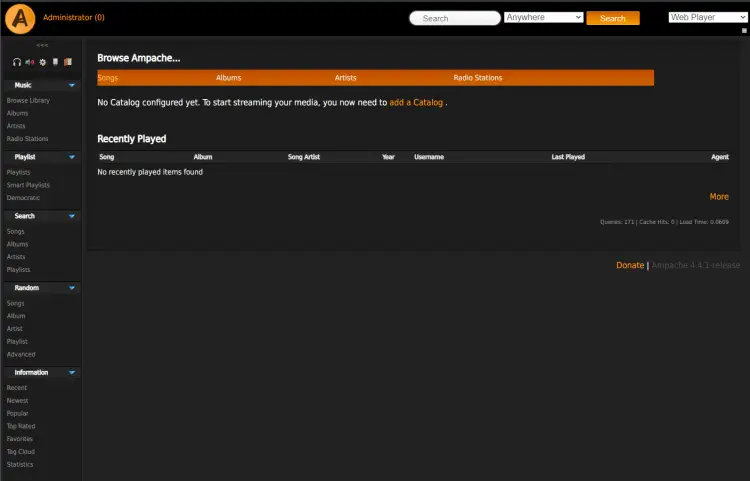Collapse the sidebar with the <<< control
This screenshot has height=481, width=750.
(42, 45)
